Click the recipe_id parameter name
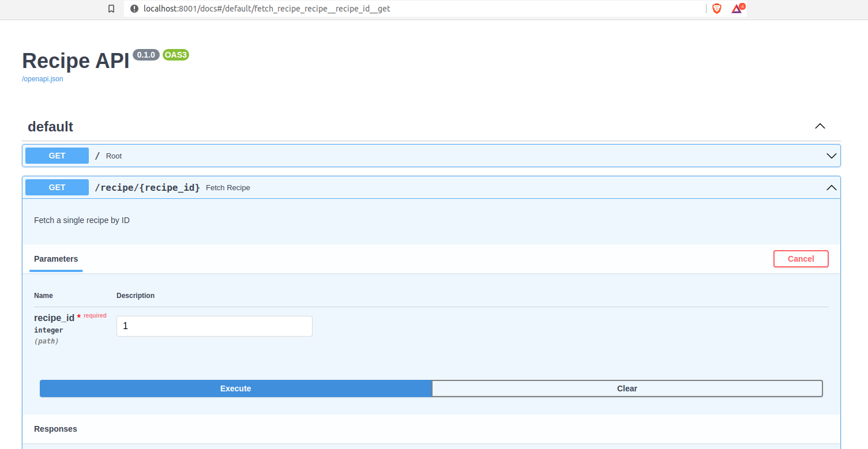868x449 pixels. (54, 318)
